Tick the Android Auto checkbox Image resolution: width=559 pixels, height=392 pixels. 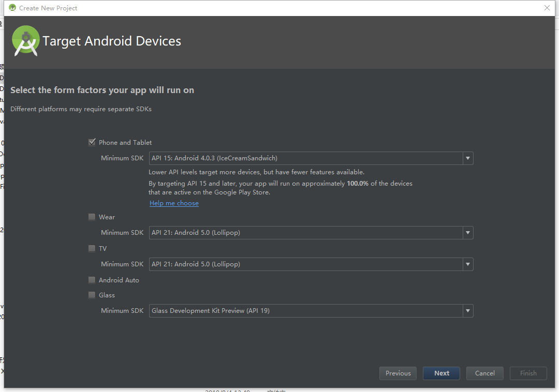[x=92, y=280]
